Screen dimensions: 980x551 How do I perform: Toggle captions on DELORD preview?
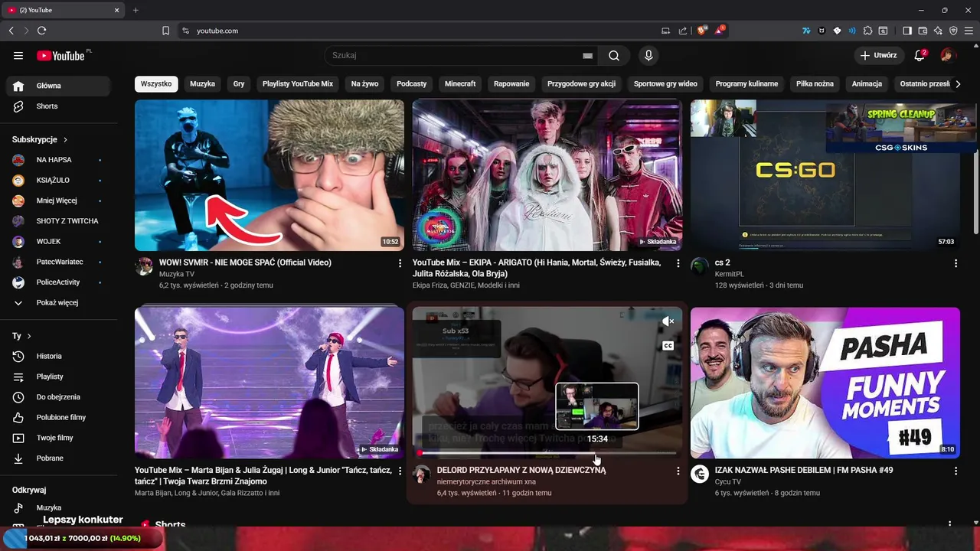click(668, 346)
